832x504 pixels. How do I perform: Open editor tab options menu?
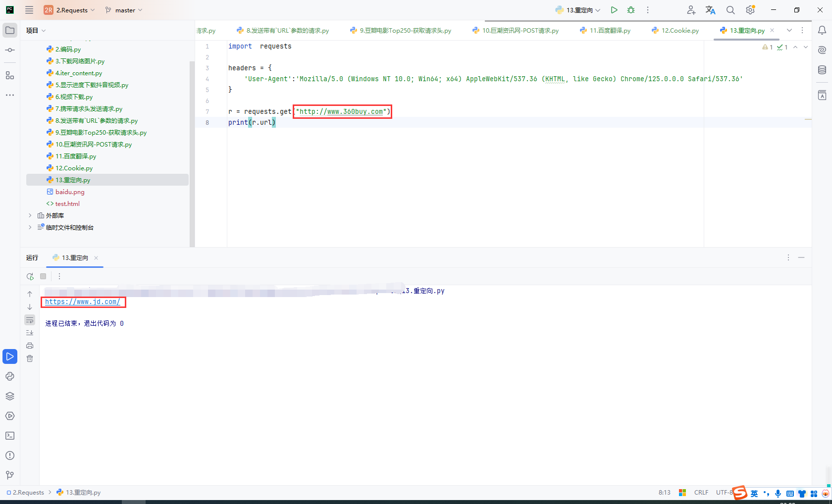coord(802,30)
